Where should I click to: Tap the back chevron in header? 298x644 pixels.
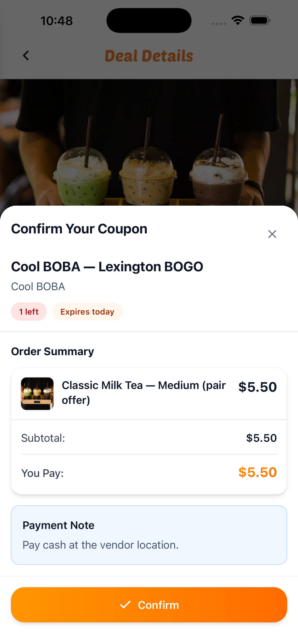click(x=26, y=55)
